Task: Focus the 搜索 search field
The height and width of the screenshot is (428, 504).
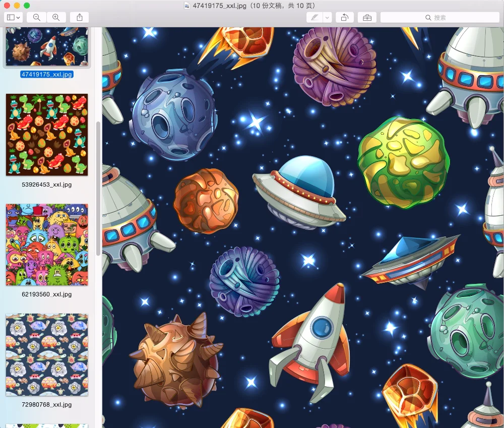Action: click(439, 17)
